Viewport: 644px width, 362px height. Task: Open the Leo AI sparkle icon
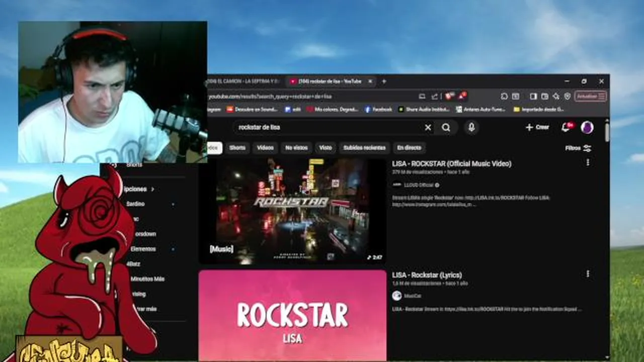(556, 96)
